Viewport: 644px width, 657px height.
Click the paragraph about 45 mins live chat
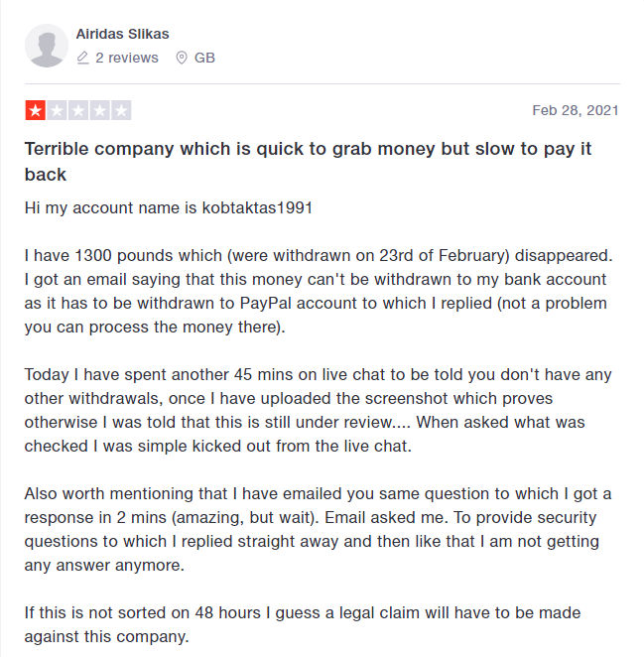click(x=318, y=410)
